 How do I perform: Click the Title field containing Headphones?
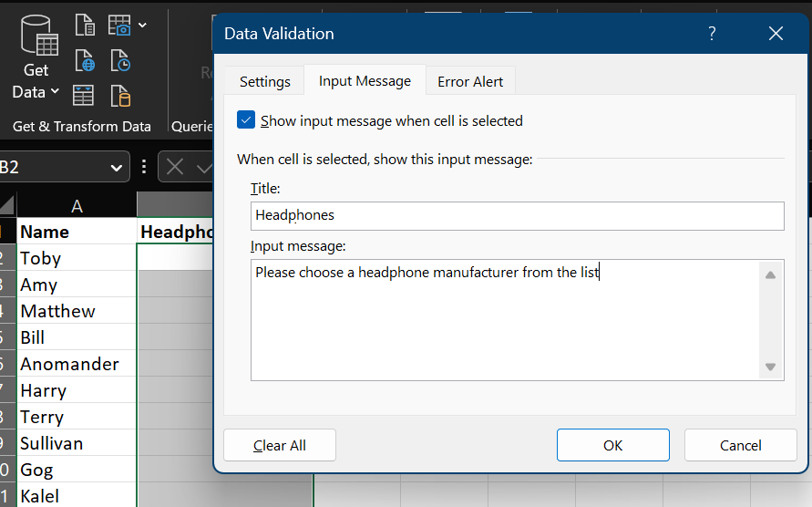point(518,215)
